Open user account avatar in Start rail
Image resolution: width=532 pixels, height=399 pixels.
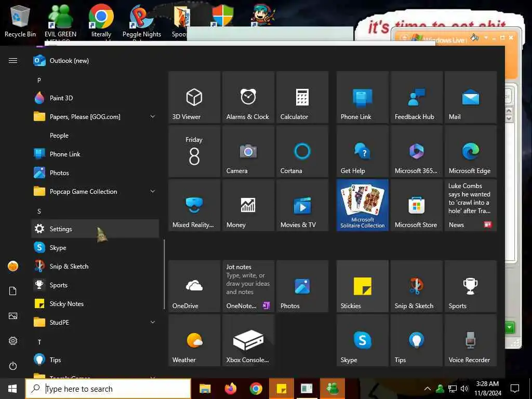pos(13,266)
